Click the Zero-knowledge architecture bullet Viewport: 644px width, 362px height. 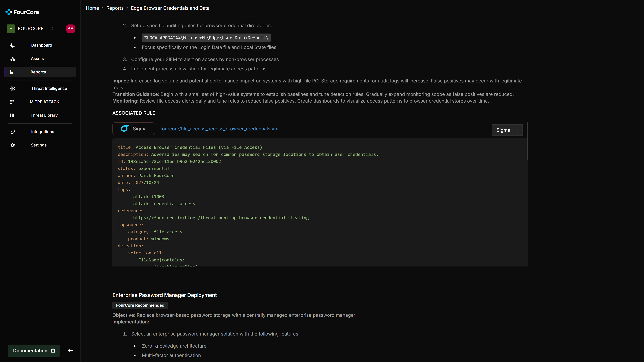pos(174,346)
